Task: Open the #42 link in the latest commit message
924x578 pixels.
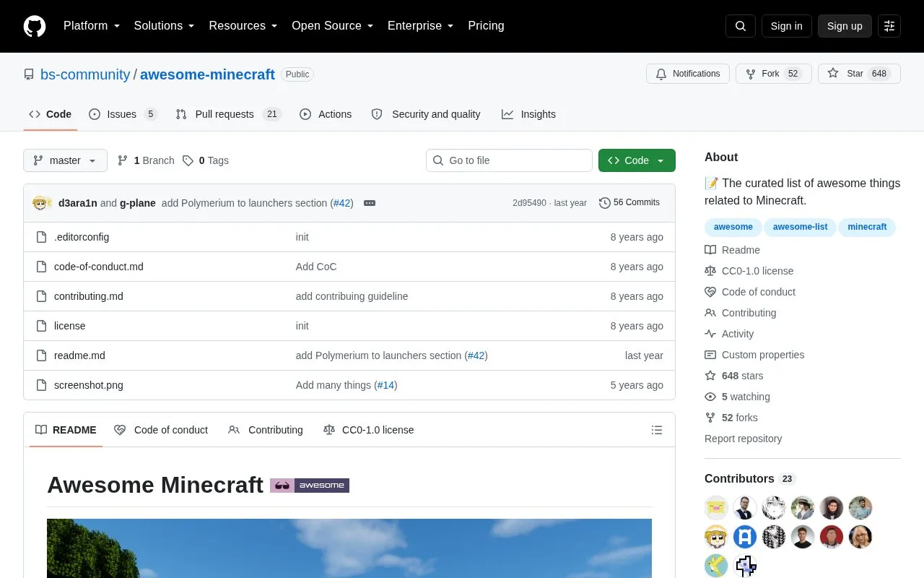Action: (341, 203)
